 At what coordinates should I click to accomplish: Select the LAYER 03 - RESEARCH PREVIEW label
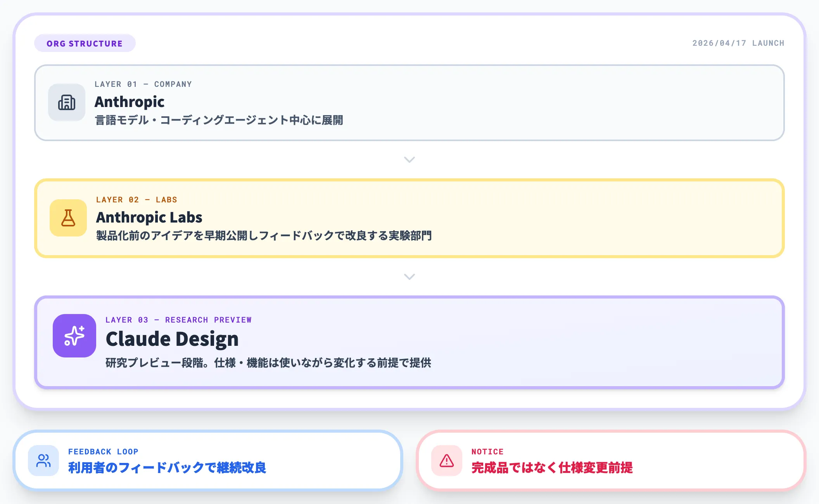pos(178,320)
